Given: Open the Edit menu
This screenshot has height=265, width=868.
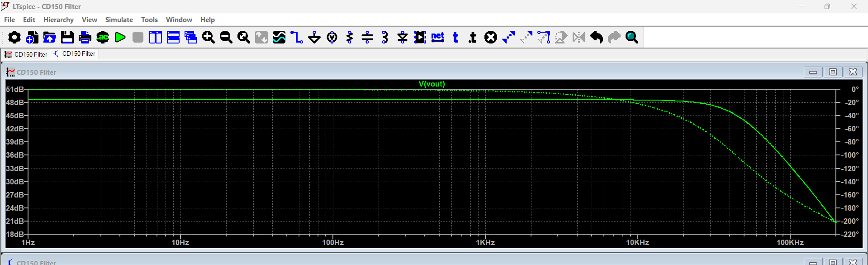Looking at the screenshot, I should pos(29,20).
